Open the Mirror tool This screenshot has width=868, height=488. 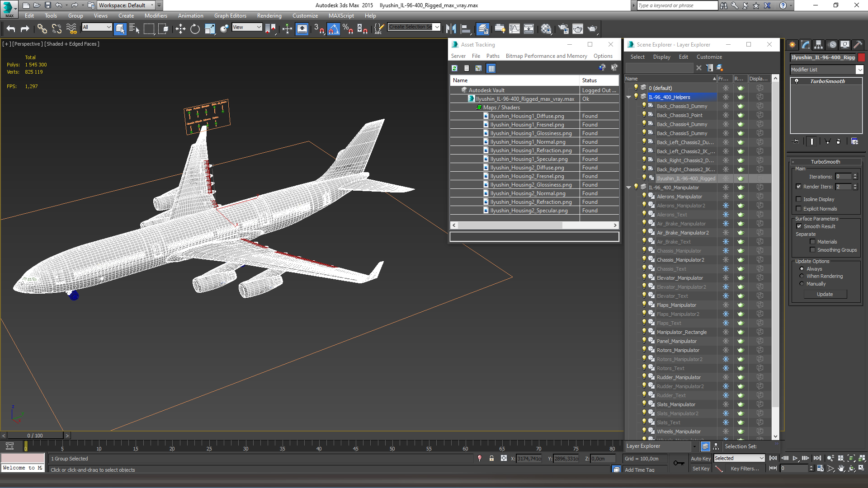click(x=451, y=29)
